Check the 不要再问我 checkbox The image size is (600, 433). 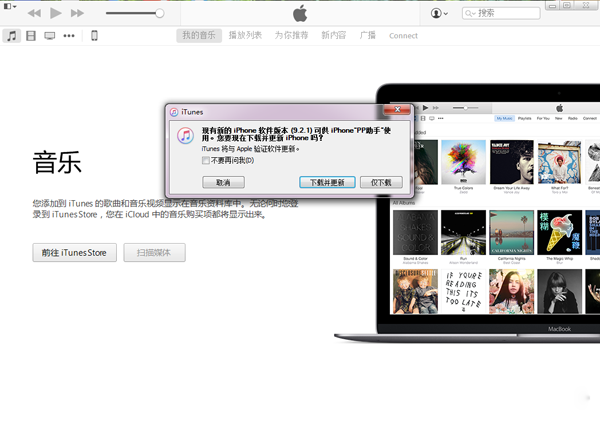click(x=206, y=160)
